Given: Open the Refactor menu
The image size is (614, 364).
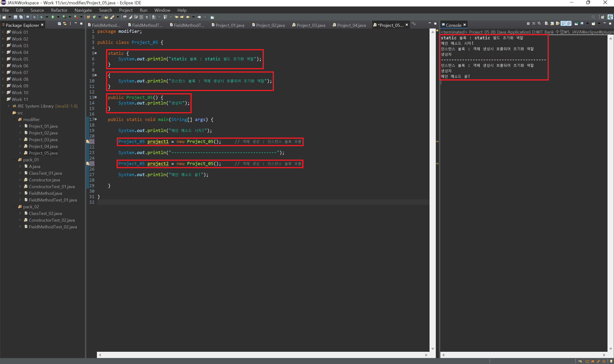Looking at the screenshot, I should 59,10.
